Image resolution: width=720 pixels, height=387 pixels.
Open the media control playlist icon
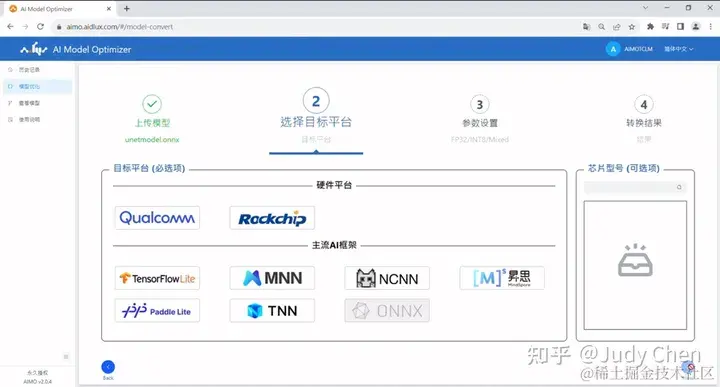665,27
